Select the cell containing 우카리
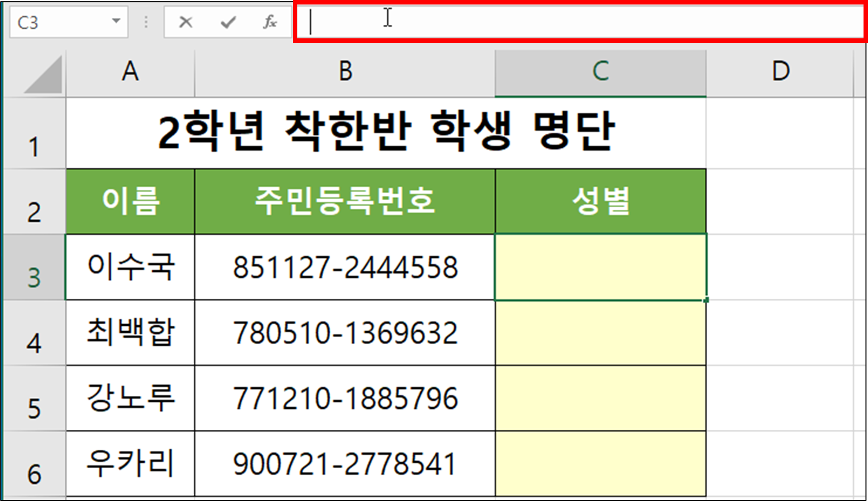The image size is (868, 501). pyautogui.click(x=130, y=464)
